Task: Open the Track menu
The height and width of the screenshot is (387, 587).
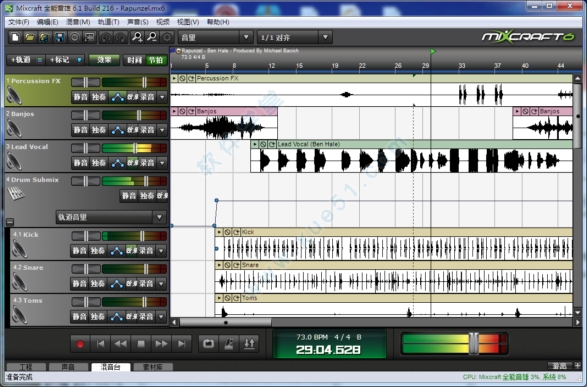Action: (109, 22)
